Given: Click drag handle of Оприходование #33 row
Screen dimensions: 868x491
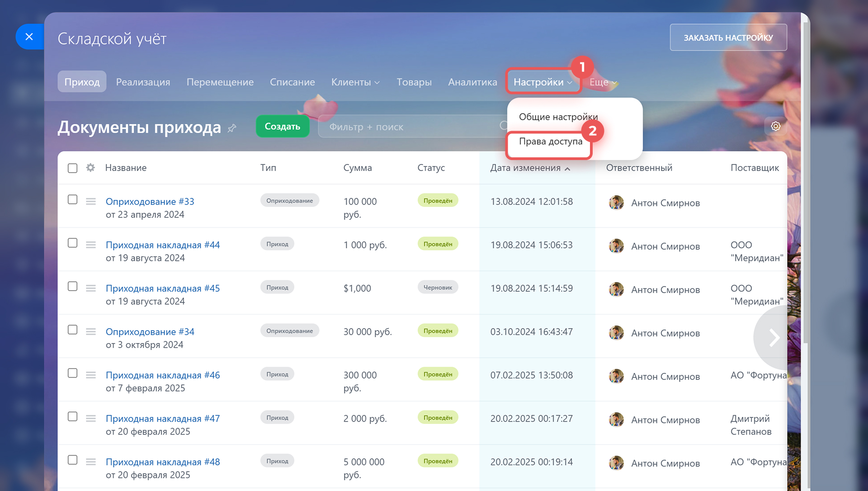Looking at the screenshot, I should (x=91, y=201).
